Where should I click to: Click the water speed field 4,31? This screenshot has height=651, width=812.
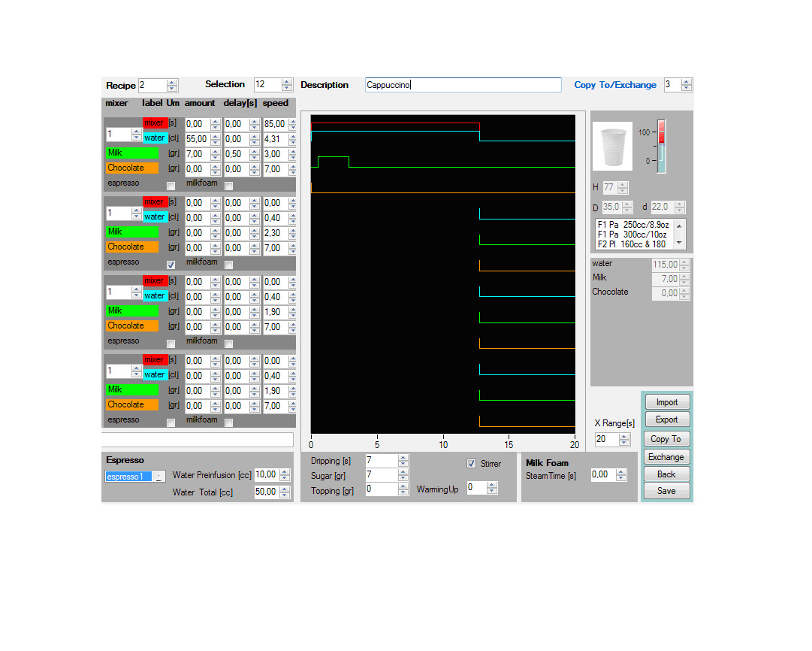pos(276,139)
